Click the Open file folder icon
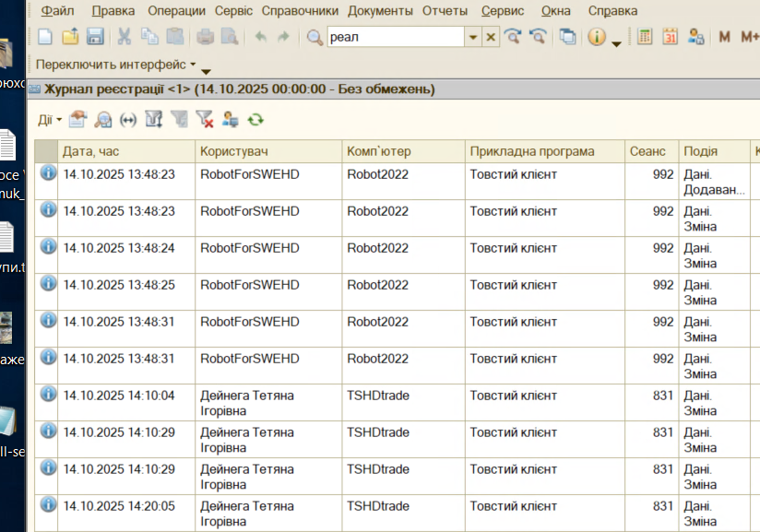This screenshot has width=760, height=532. click(x=70, y=37)
